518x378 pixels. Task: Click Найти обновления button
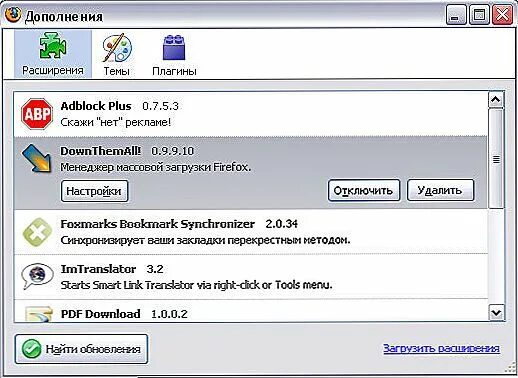coord(81,349)
